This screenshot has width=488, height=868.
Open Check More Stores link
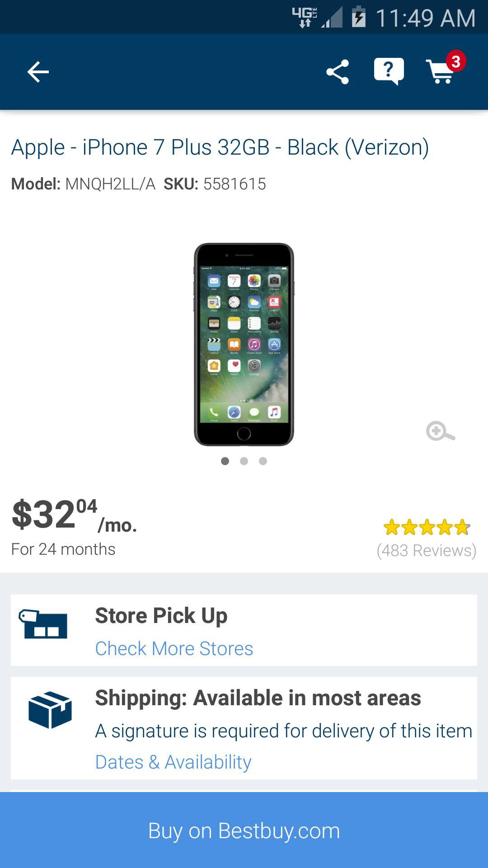174,648
